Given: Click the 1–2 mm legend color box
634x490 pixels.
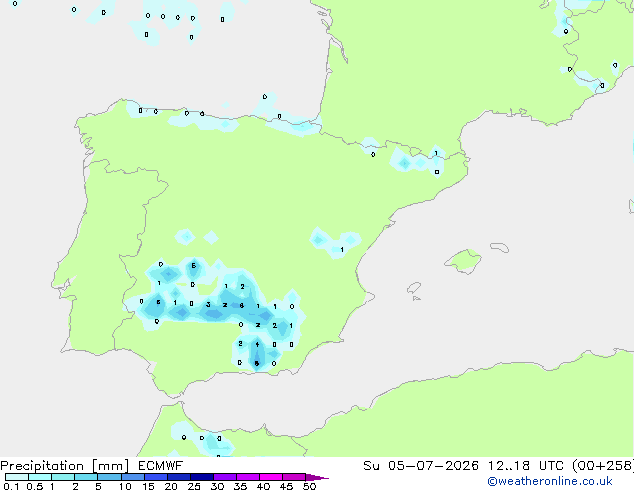Looking at the screenshot, I should 63,477.
